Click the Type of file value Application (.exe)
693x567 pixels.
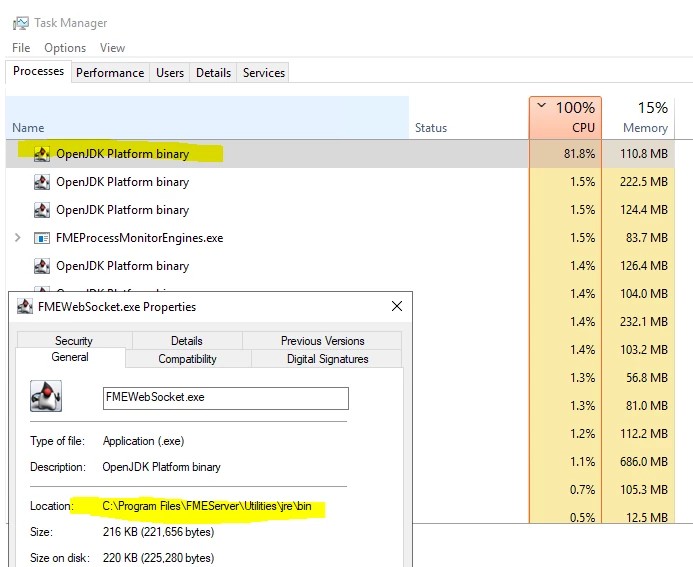(x=144, y=441)
